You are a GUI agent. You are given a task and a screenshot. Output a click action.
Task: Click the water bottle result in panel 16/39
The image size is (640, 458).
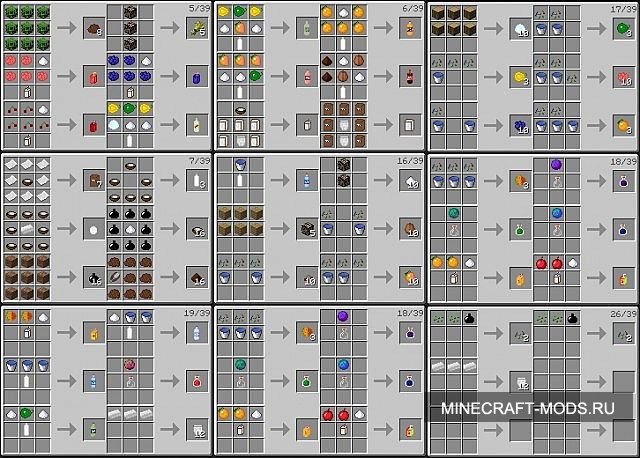coord(307,180)
